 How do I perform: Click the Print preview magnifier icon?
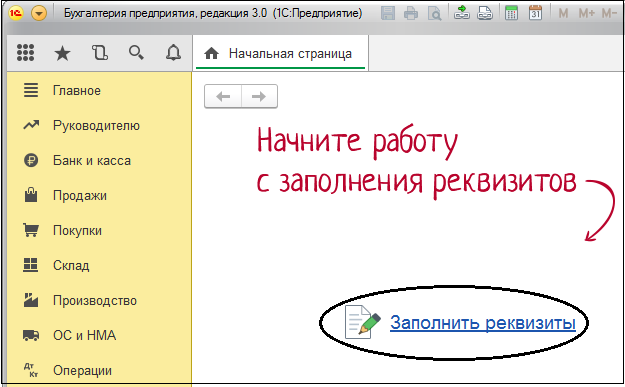[434, 14]
